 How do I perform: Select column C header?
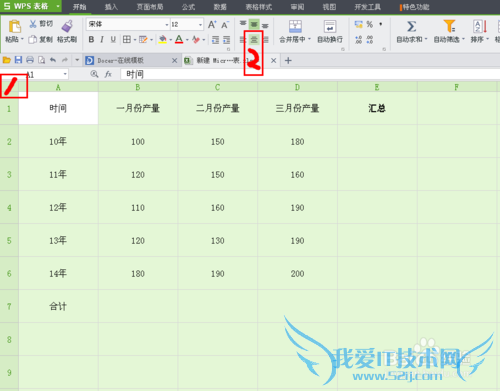[x=218, y=87]
